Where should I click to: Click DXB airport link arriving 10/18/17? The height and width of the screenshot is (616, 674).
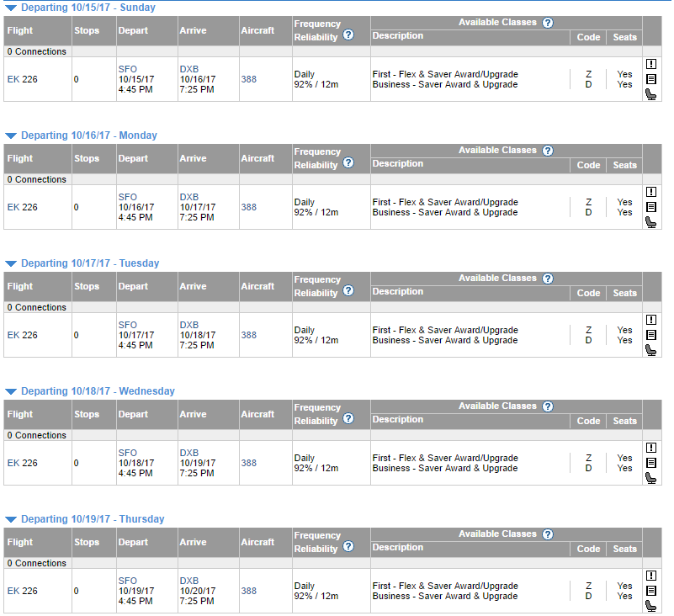click(x=189, y=325)
